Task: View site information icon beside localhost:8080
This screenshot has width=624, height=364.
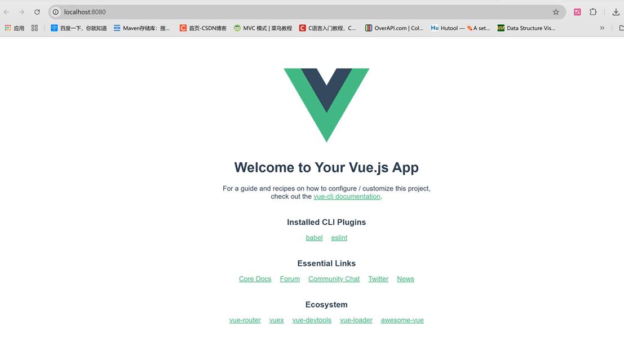Action: click(56, 12)
